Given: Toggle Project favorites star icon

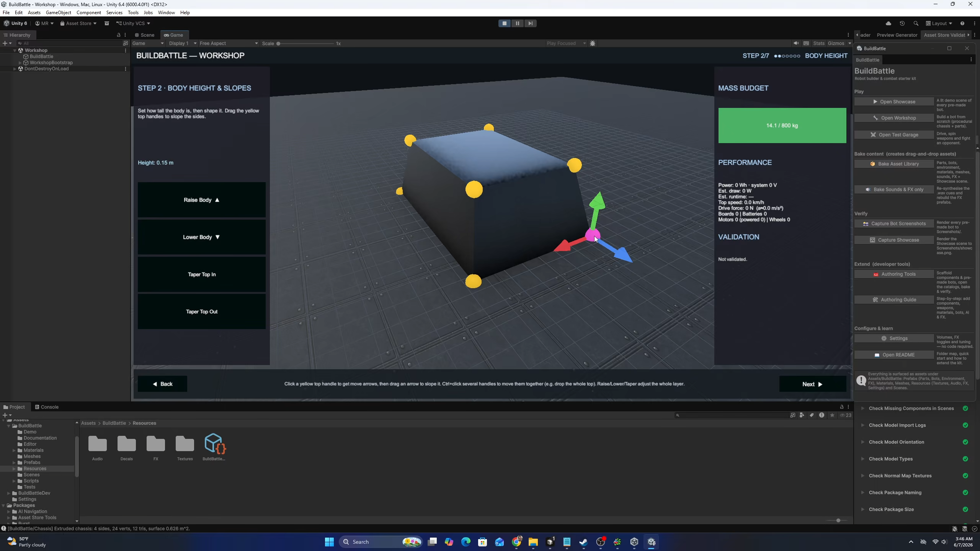Looking at the screenshot, I should tap(832, 415).
